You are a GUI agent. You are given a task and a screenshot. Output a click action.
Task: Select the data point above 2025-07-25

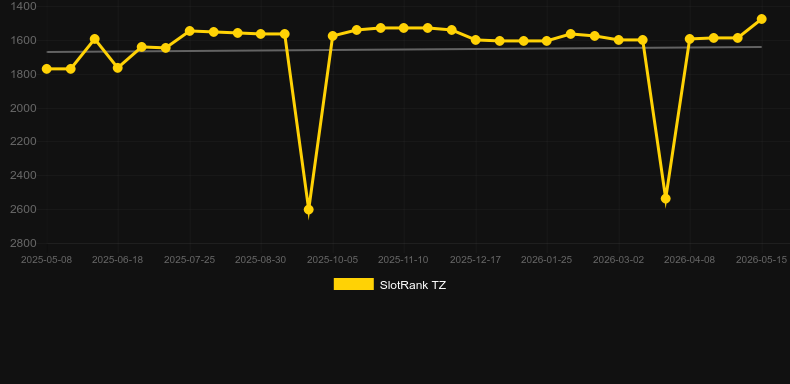[189, 31]
